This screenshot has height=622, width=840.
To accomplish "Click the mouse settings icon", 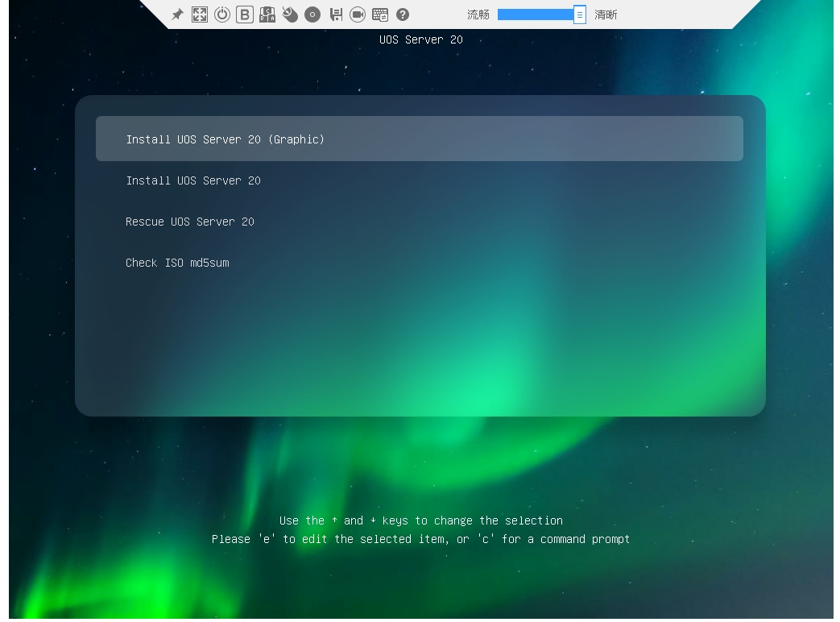I will click(x=290, y=15).
